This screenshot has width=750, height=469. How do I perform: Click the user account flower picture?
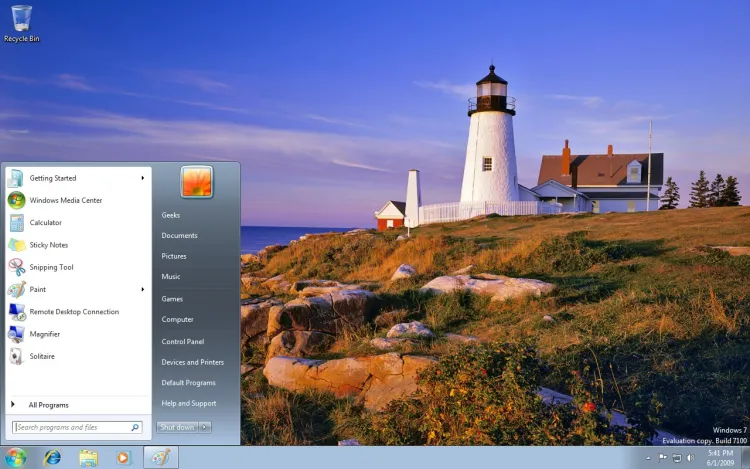point(197,182)
